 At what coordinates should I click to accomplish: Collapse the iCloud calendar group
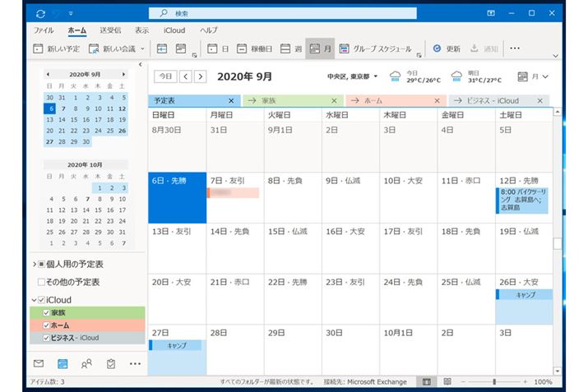(x=34, y=300)
